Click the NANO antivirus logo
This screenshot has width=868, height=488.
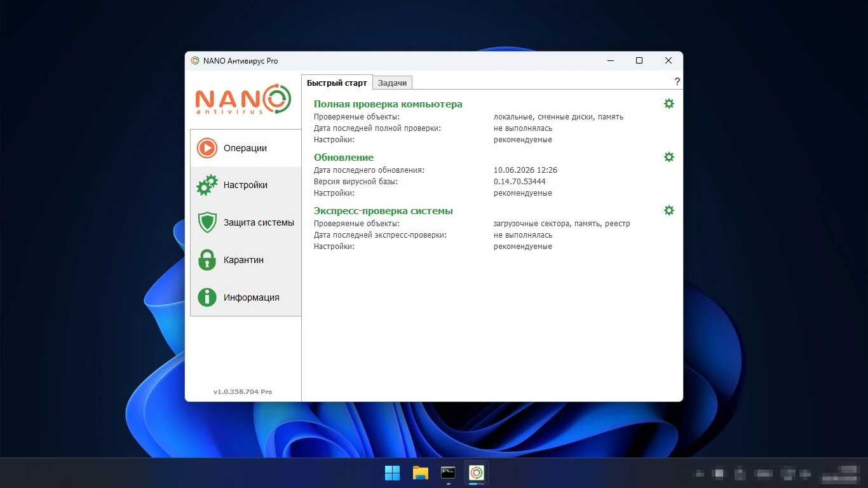coord(243,100)
